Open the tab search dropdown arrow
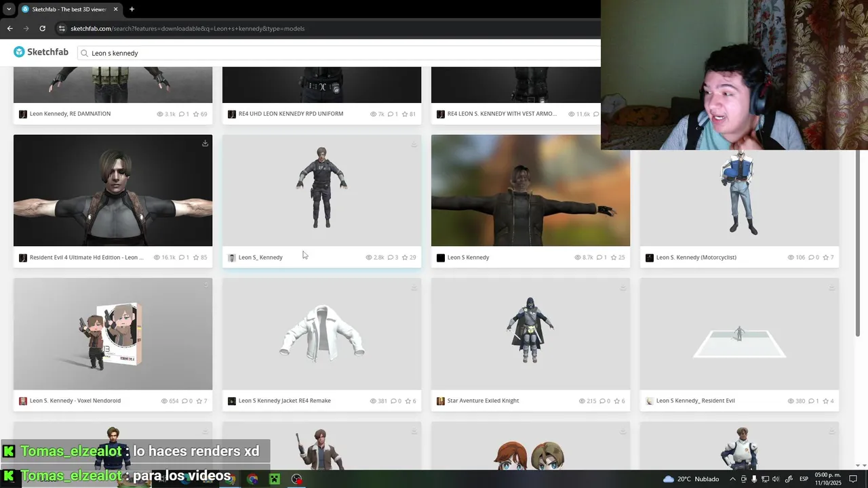Screen dimensions: 868x488 click(x=9, y=9)
